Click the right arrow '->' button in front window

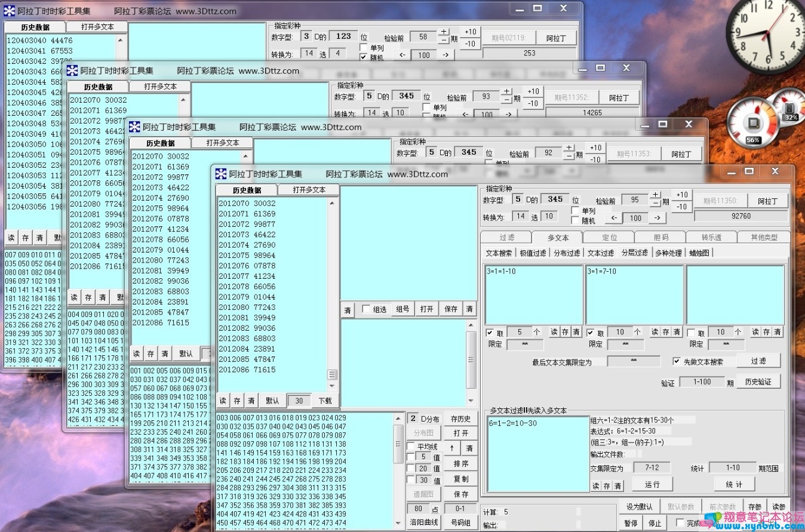click(657, 218)
